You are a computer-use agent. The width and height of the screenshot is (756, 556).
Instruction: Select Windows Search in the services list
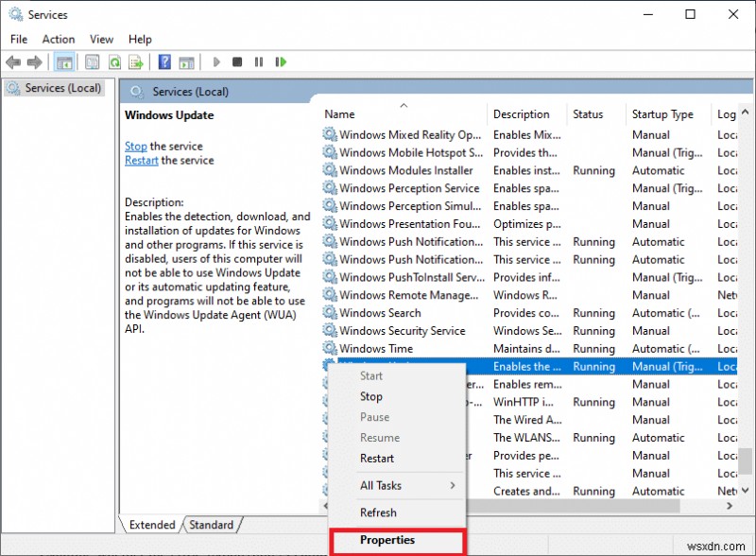click(x=377, y=312)
